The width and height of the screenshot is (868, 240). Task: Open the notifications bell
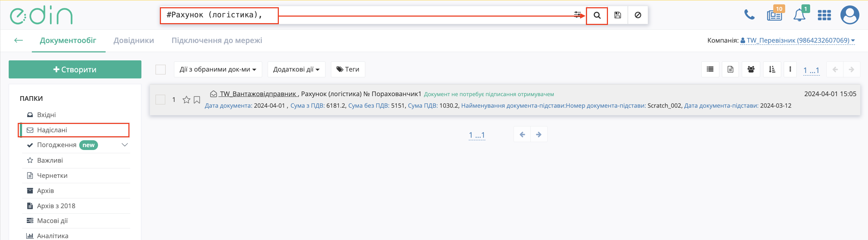tap(799, 16)
